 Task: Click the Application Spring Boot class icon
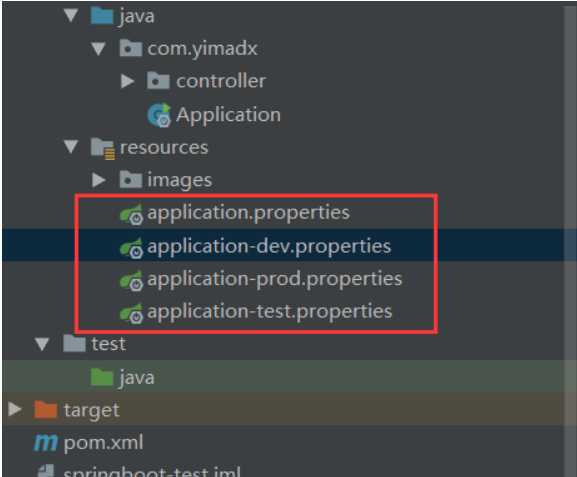tap(159, 115)
